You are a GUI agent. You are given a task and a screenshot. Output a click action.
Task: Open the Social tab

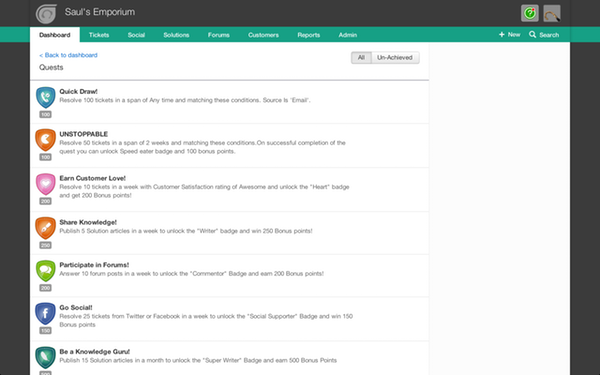click(x=136, y=35)
